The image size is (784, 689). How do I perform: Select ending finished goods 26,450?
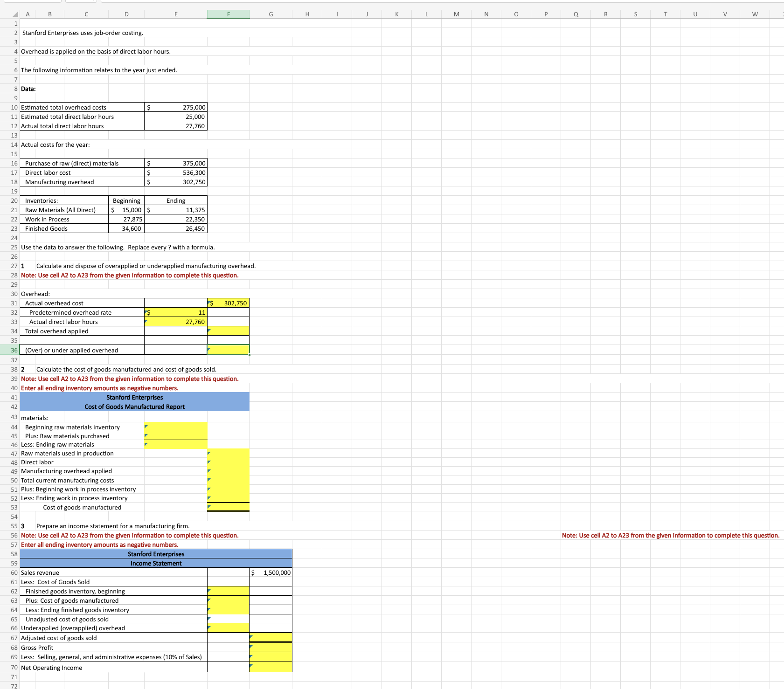point(176,228)
